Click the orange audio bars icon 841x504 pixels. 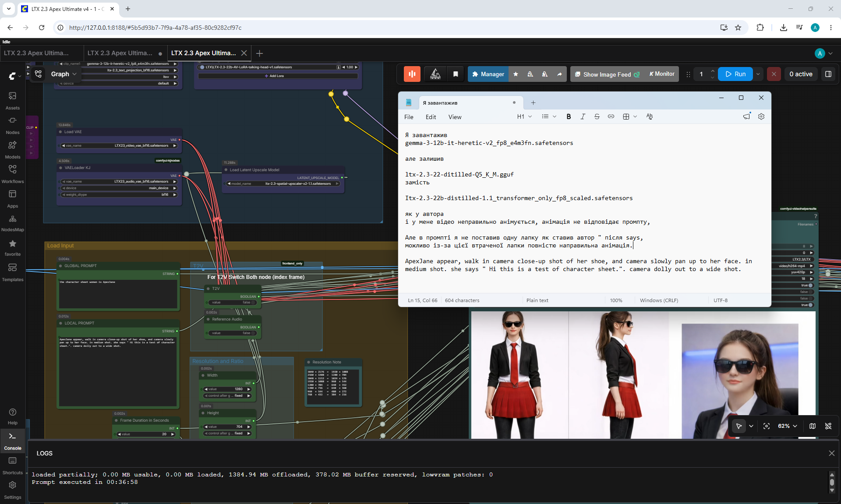point(412,74)
